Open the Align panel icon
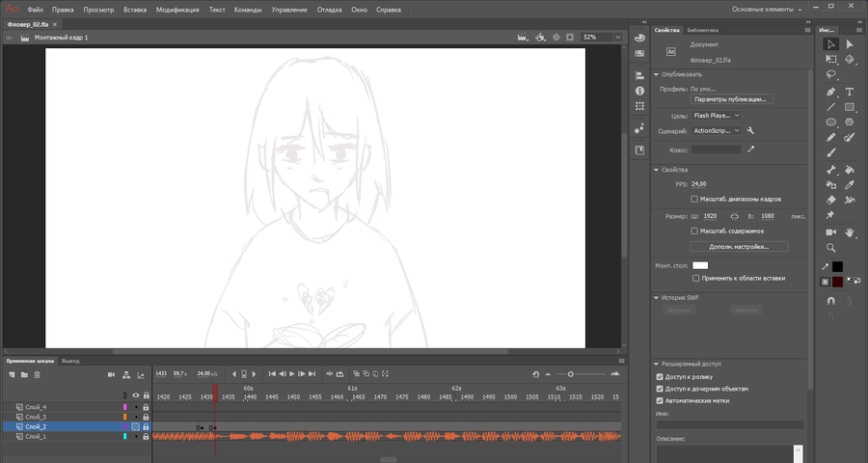868x463 pixels. point(639,75)
